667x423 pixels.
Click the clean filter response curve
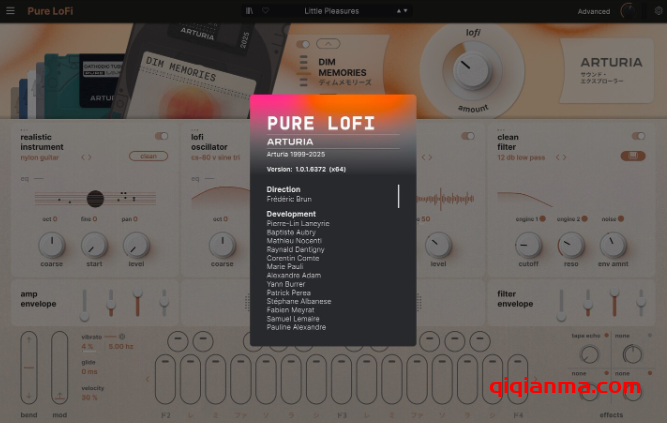[525, 199]
